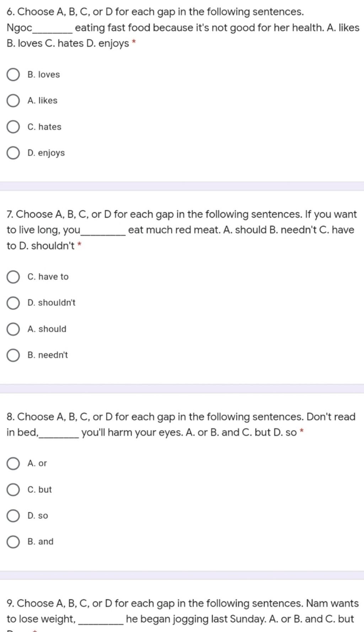
Task: Select 'C. have to' radio option
Action: click(x=13, y=277)
